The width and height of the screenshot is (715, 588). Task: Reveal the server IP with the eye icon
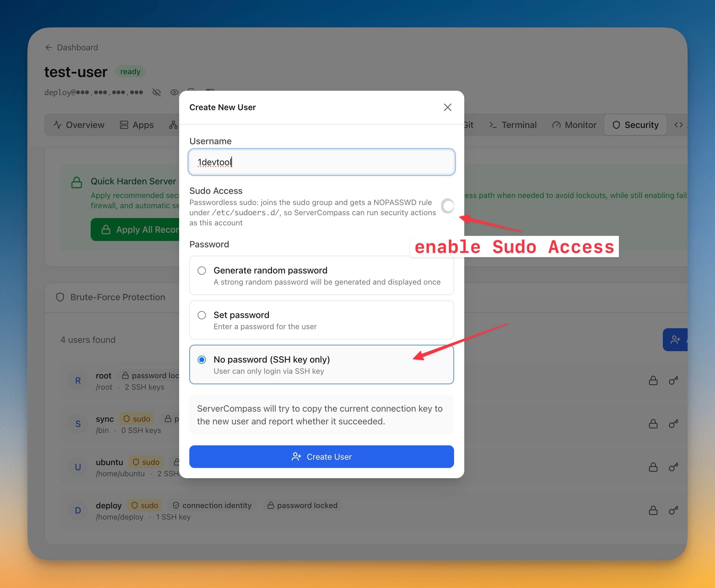click(x=174, y=92)
